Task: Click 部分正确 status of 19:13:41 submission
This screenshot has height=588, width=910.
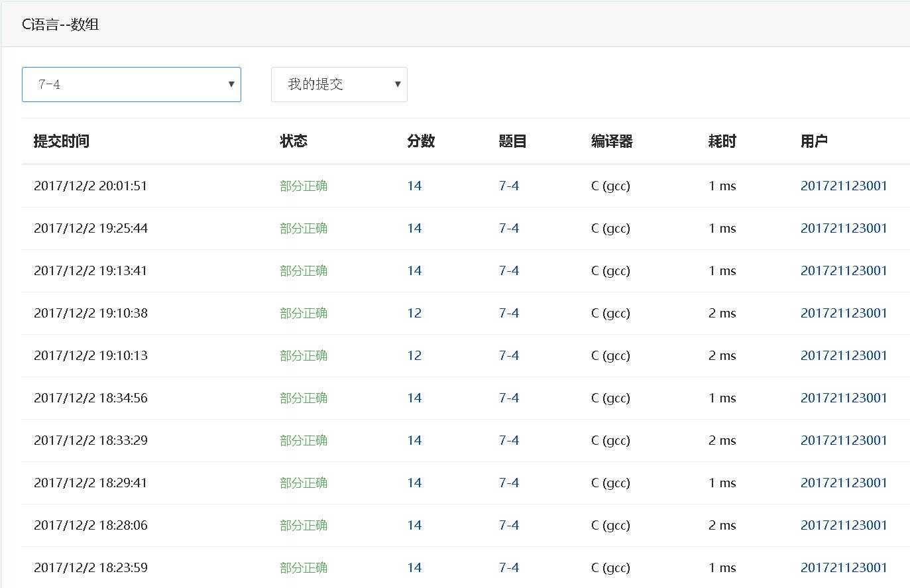Action: pyautogui.click(x=304, y=270)
